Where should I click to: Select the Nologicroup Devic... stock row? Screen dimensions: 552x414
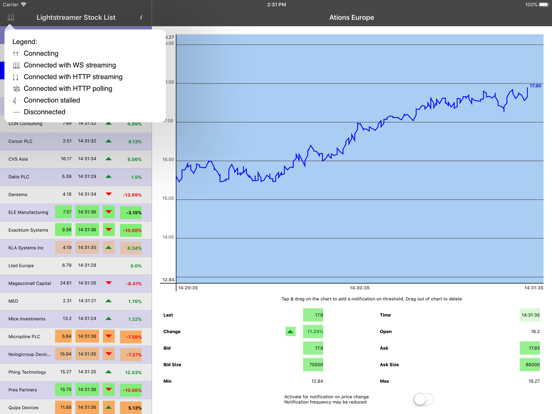(76, 355)
